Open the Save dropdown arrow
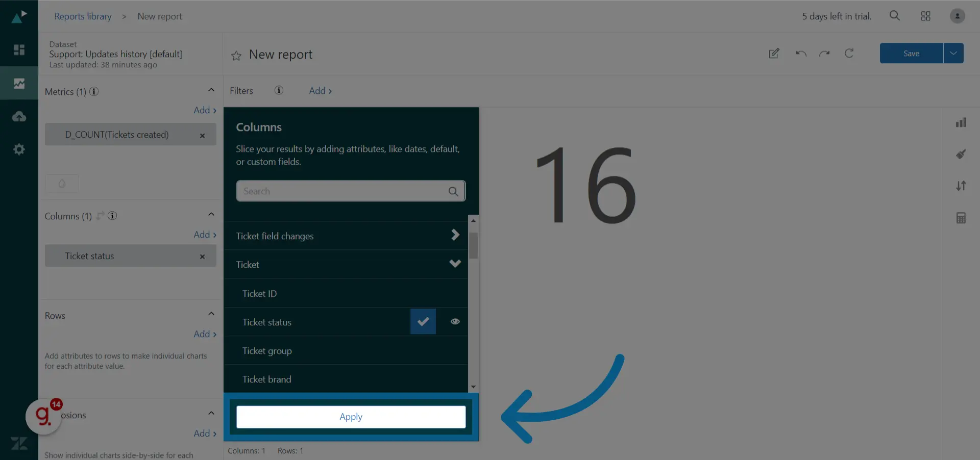Image resolution: width=980 pixels, height=460 pixels. [953, 53]
